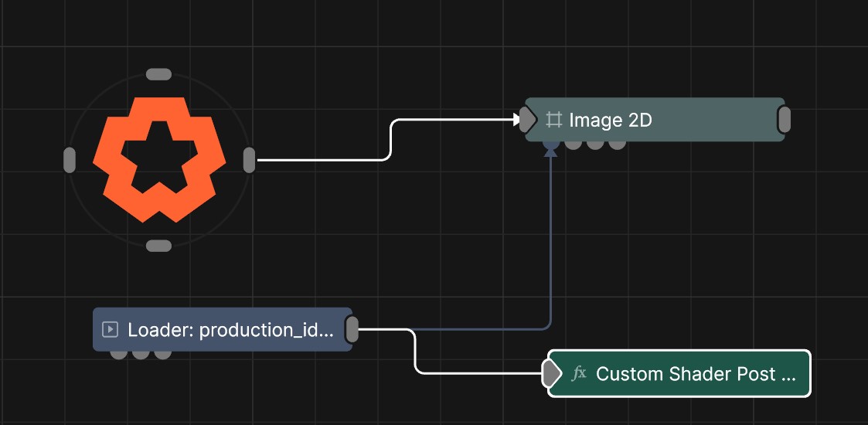
Task: Click the Loader node's rightmost bottom port
Action: (x=162, y=354)
